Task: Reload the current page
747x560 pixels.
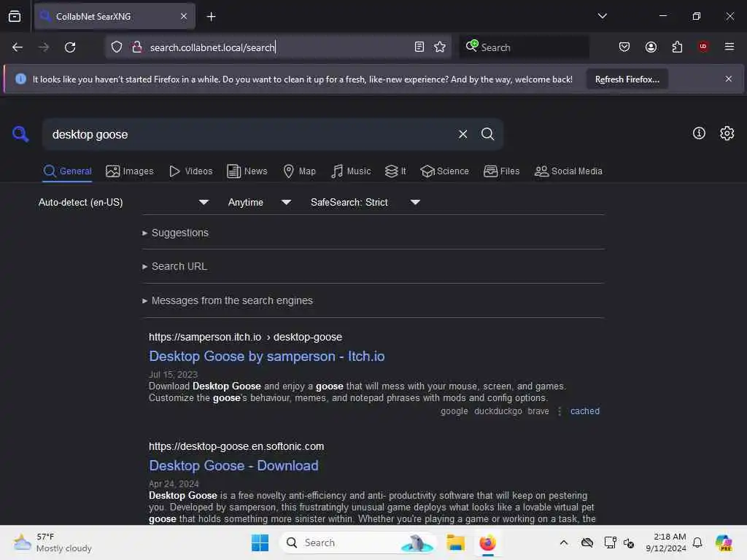Action: click(70, 47)
